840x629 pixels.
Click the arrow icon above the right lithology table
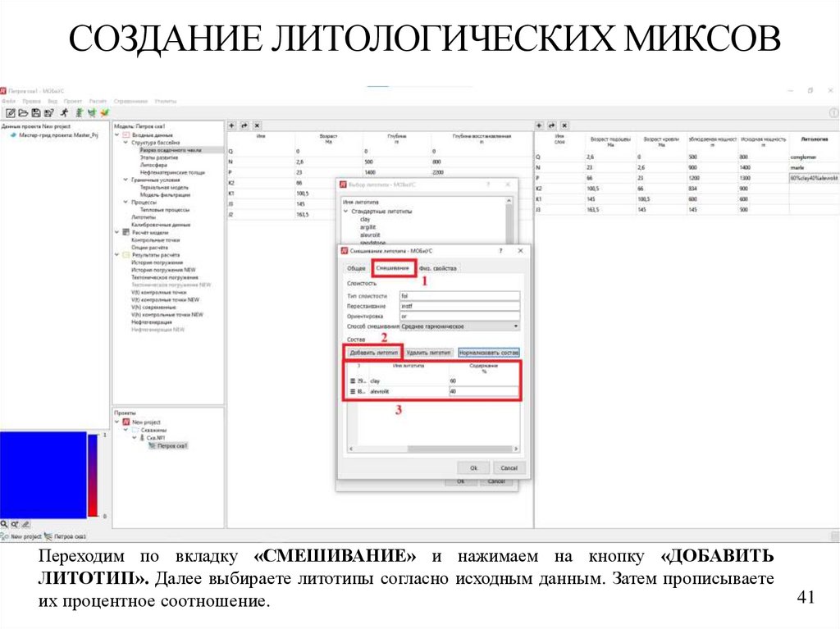(551, 125)
